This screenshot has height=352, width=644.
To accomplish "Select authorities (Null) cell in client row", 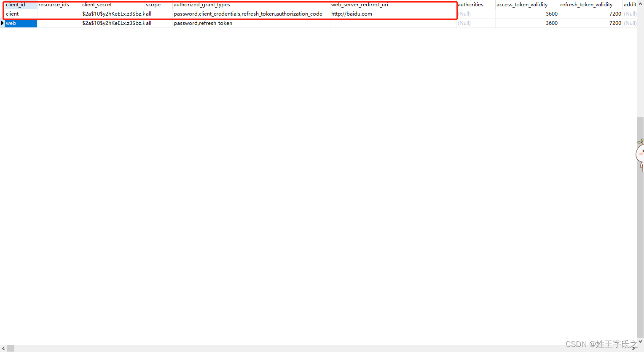I will [x=476, y=14].
